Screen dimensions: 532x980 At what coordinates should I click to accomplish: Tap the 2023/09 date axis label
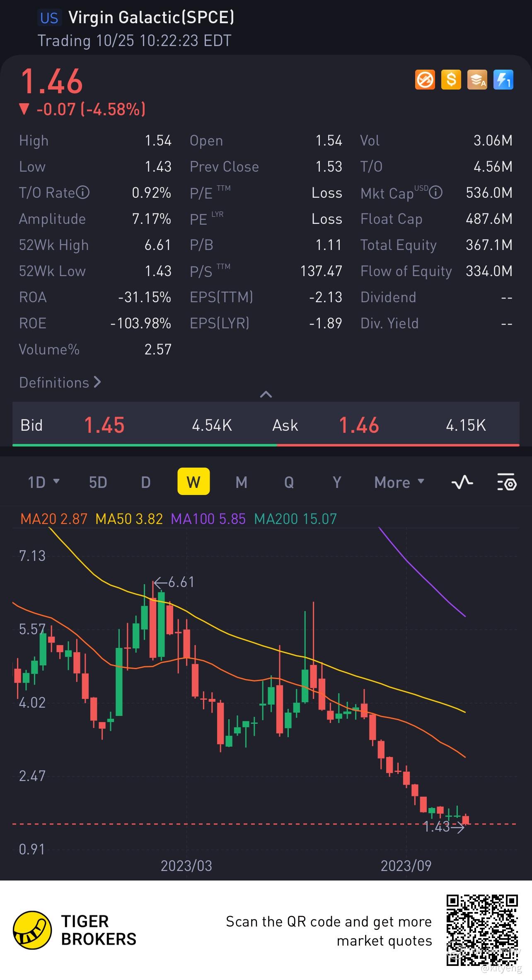(x=406, y=866)
